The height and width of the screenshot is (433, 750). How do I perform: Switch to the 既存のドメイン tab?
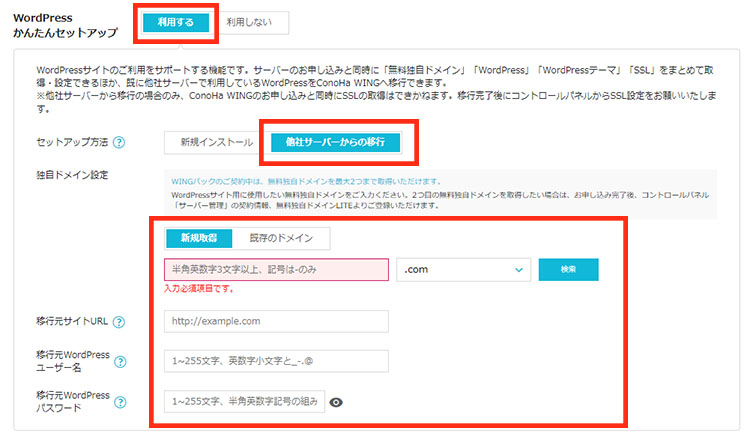[x=281, y=238]
